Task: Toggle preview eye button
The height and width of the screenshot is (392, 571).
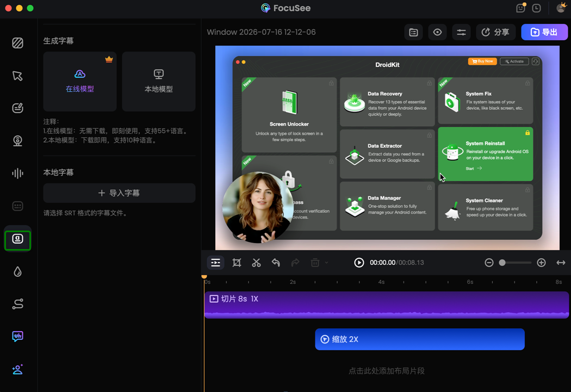Action: pos(437,33)
